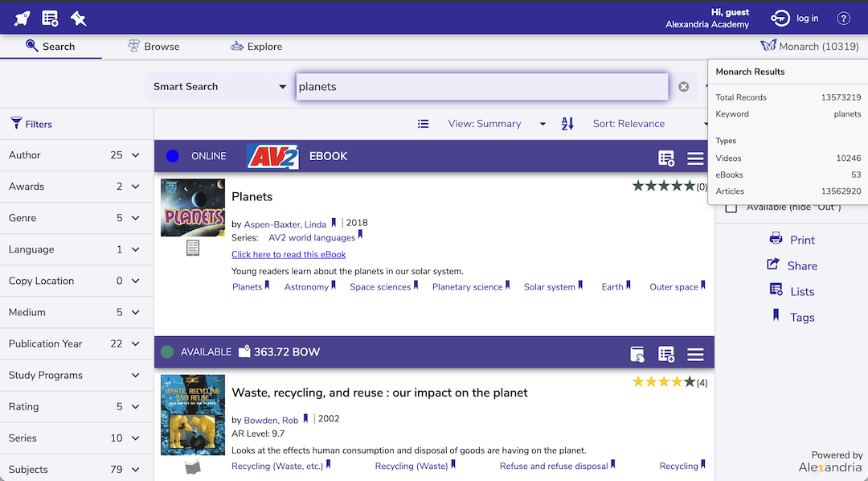Add Waste recycling book to list icon
Screen dimensions: 868x481
tap(666, 355)
